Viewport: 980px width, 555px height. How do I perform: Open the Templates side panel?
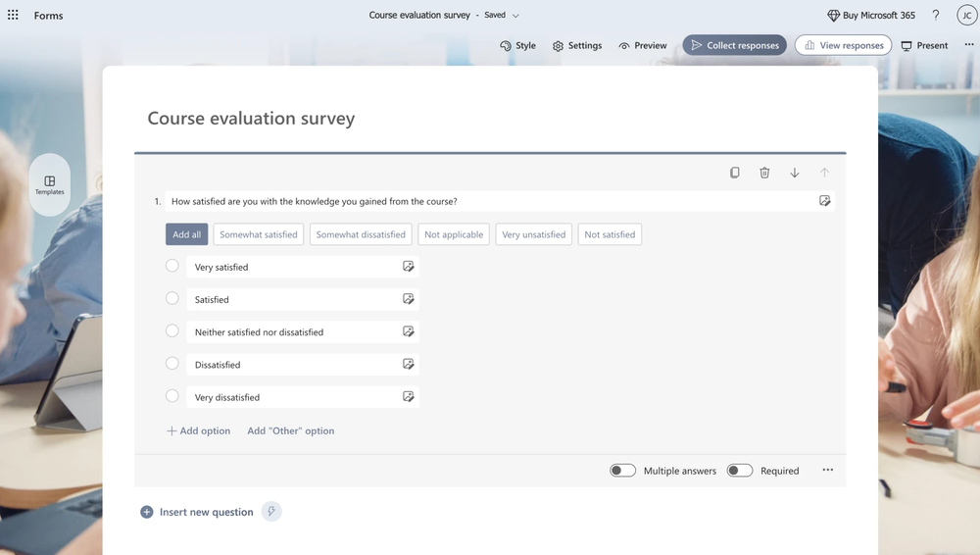click(x=50, y=185)
